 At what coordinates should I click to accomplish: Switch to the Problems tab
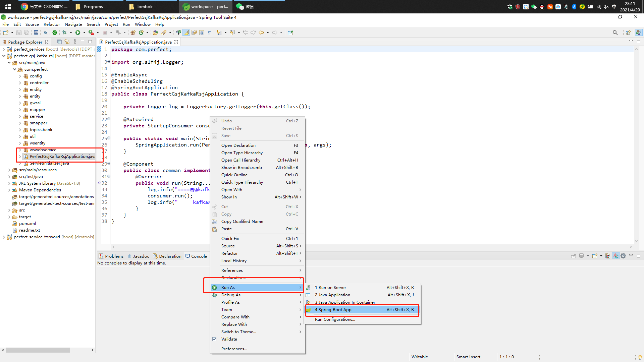coord(114,256)
